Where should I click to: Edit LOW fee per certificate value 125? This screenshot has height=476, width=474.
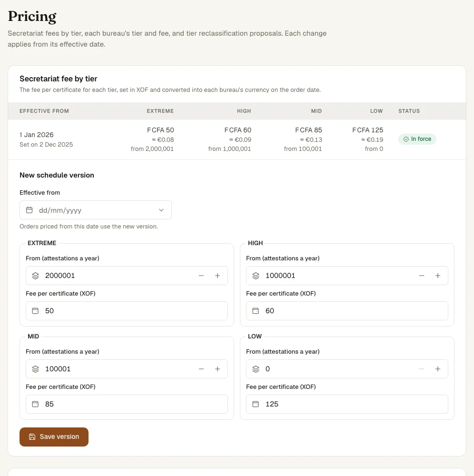tap(347, 404)
